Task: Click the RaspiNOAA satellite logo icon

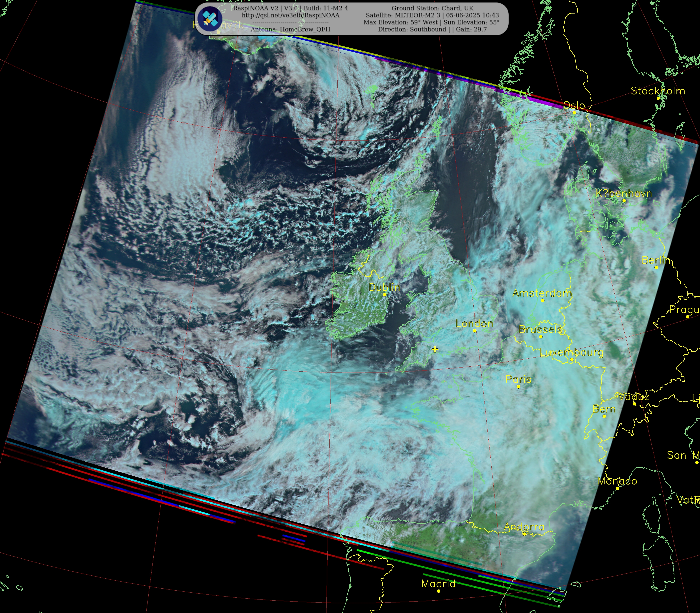Action: pos(210,19)
